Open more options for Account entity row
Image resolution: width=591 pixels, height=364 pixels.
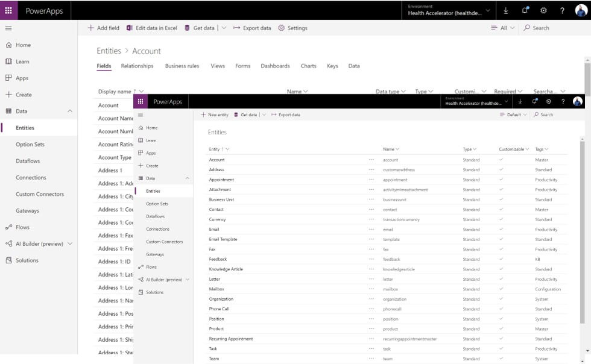click(371, 160)
